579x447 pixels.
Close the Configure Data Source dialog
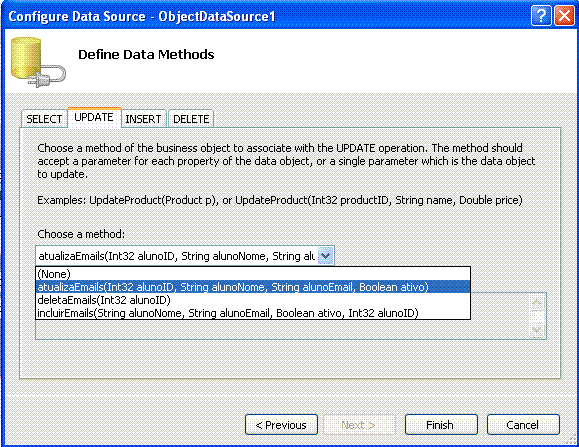click(x=564, y=16)
